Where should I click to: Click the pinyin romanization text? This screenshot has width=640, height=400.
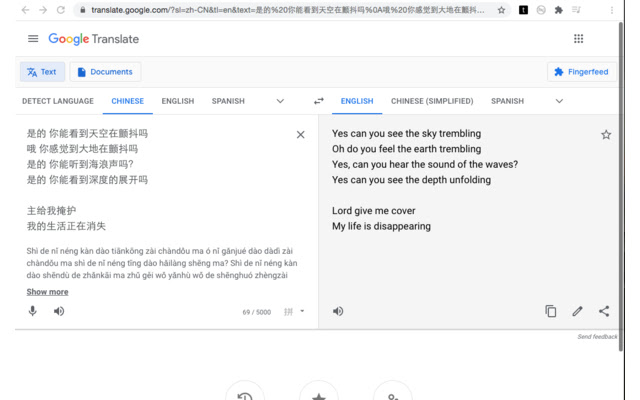(162, 263)
